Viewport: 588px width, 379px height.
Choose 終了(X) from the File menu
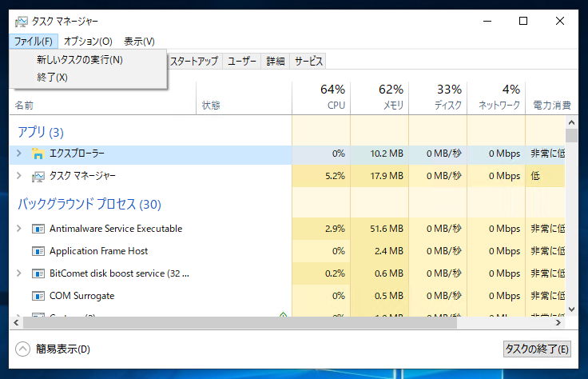click(x=88, y=78)
